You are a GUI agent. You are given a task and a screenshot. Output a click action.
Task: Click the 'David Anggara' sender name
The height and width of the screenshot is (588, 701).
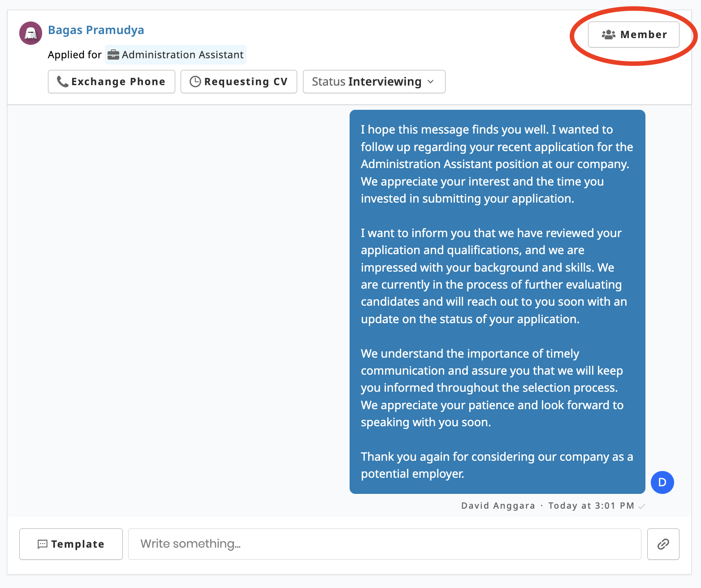pos(498,506)
